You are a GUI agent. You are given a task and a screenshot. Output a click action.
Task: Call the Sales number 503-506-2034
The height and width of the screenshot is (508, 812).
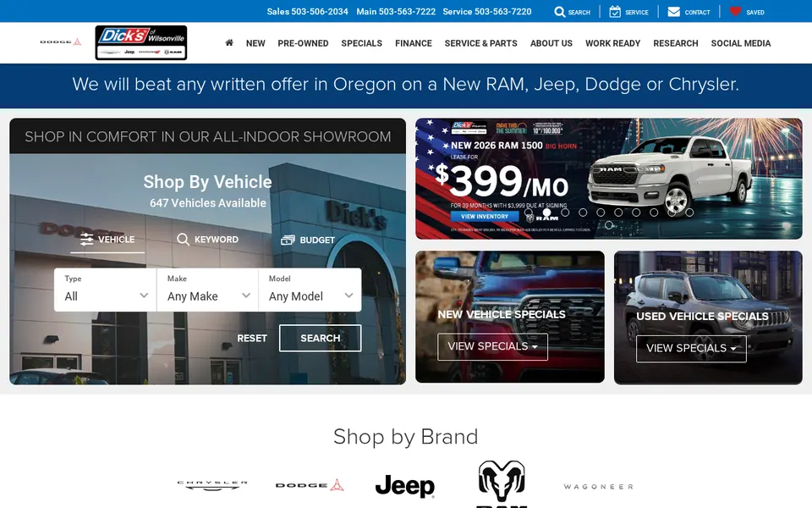[307, 11]
